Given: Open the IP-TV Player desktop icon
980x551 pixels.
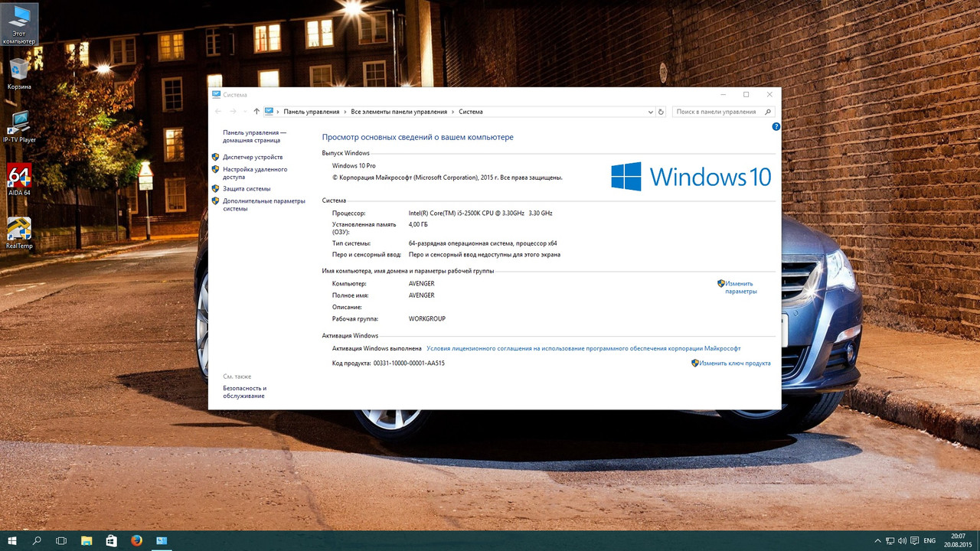Looking at the screenshot, I should point(19,126).
